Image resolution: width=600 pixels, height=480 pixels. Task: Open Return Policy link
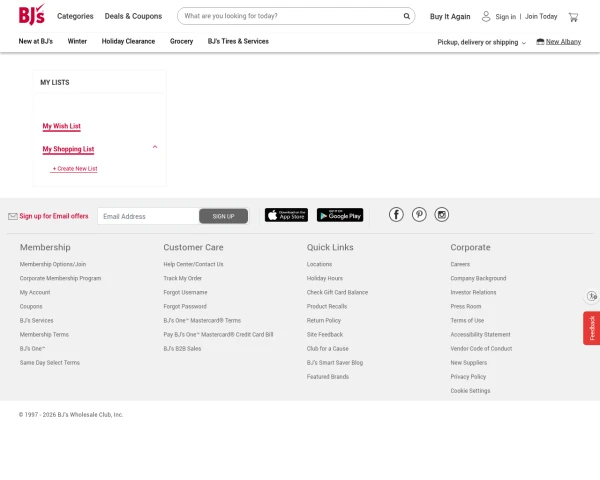[x=323, y=321]
